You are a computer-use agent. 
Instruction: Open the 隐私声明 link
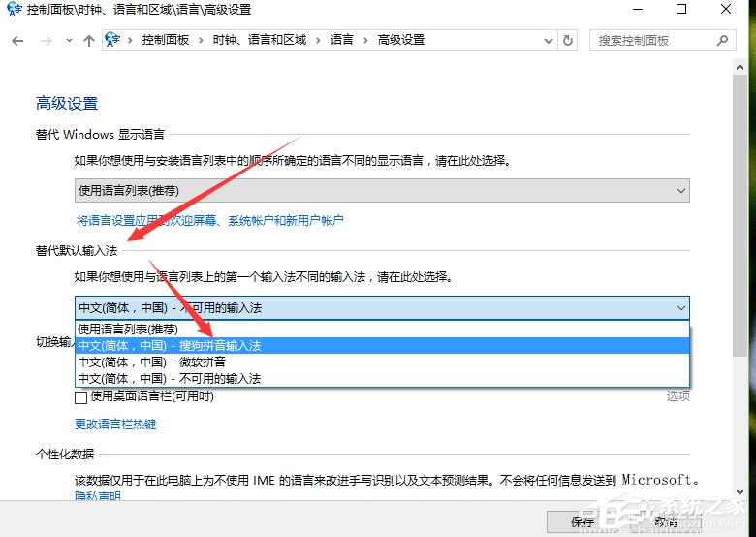tap(98, 495)
